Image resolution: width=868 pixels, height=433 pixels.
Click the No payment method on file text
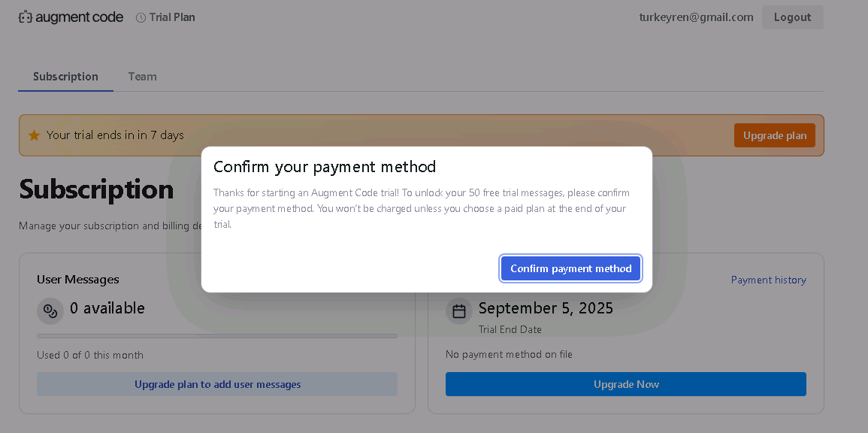pyautogui.click(x=509, y=354)
